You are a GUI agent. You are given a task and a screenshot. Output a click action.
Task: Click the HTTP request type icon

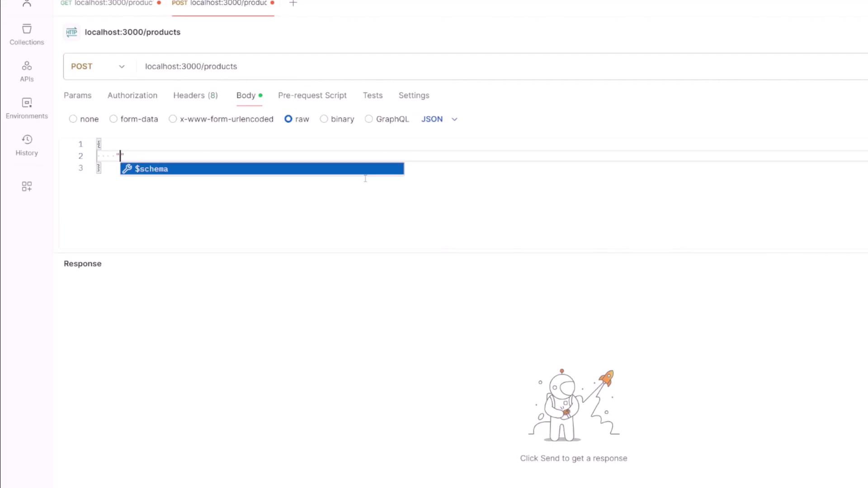tap(71, 32)
